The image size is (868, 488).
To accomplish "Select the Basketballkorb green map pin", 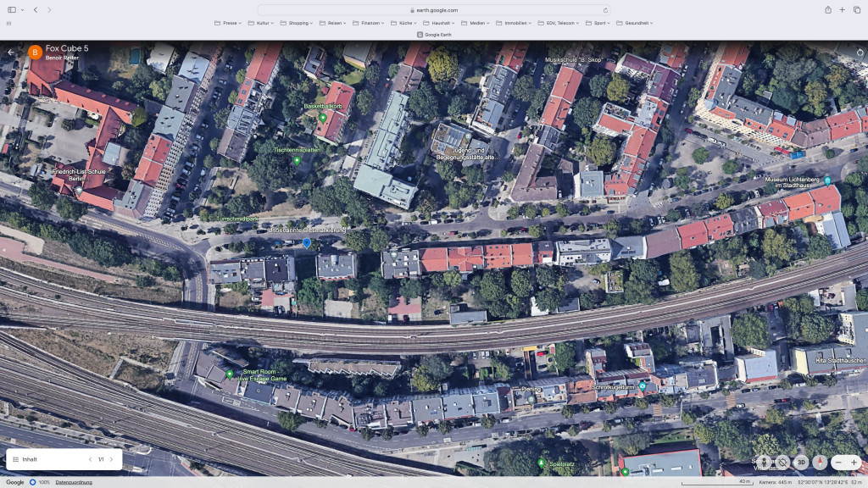I will tap(323, 118).
